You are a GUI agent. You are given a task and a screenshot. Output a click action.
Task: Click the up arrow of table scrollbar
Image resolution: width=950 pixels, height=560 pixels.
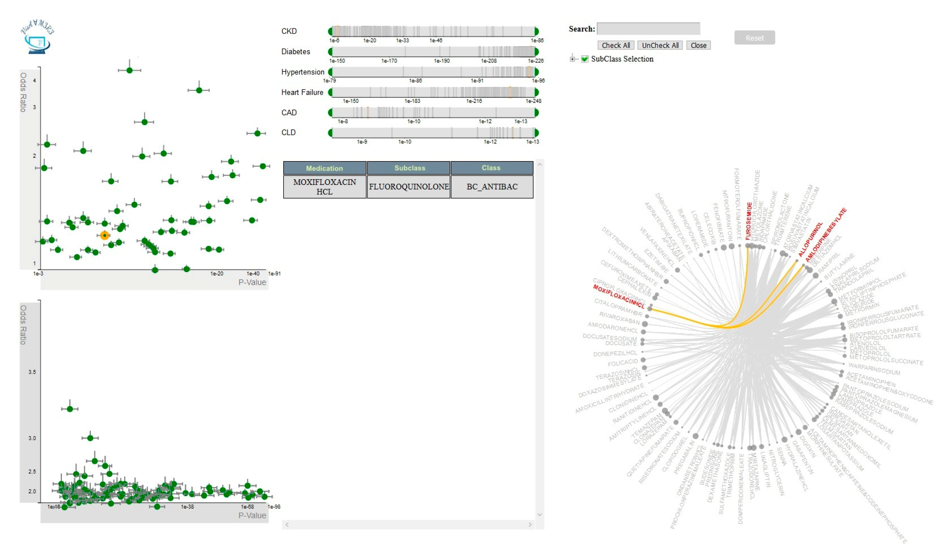click(539, 164)
